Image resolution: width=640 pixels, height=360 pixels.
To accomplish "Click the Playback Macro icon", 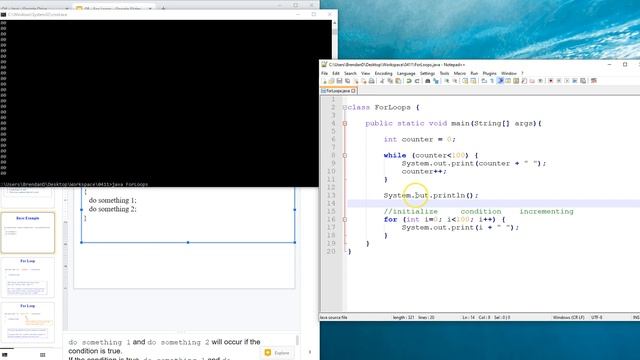I will (x=567, y=81).
